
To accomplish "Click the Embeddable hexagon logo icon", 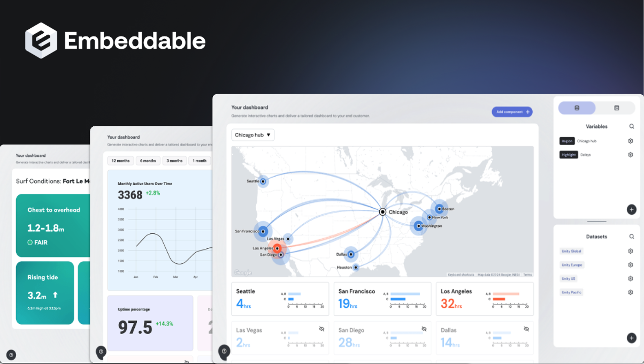I will tap(41, 41).
